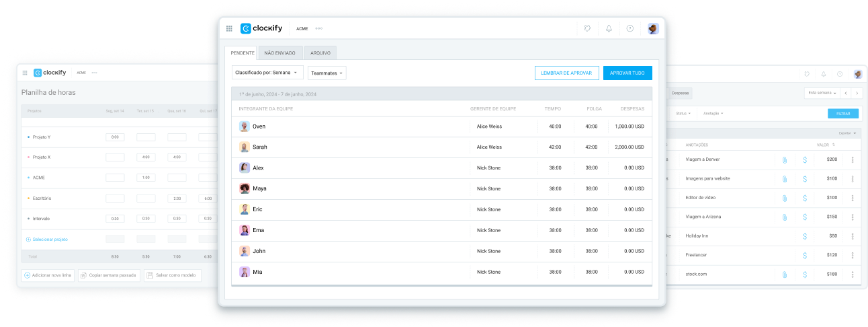Click the dollar billable icon for Holiday Inn
This screenshot has height=327, width=868.
tap(805, 236)
